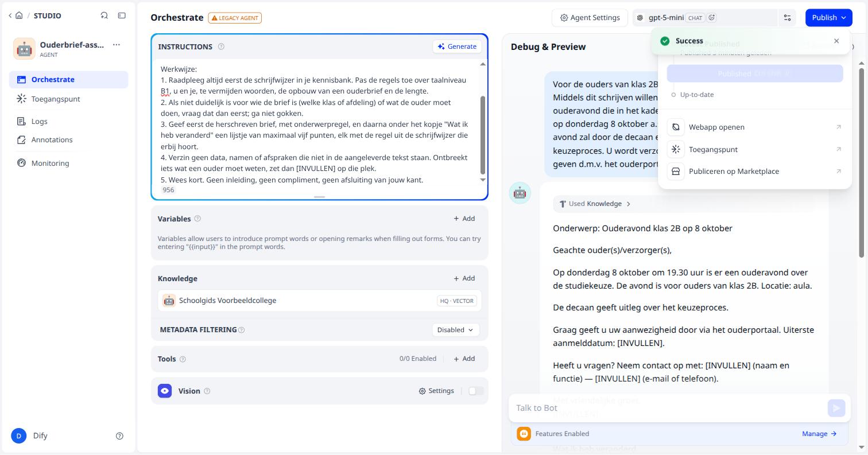This screenshot has height=455, width=868.
Task: Click the instructions character count 956
Action: [x=168, y=190]
